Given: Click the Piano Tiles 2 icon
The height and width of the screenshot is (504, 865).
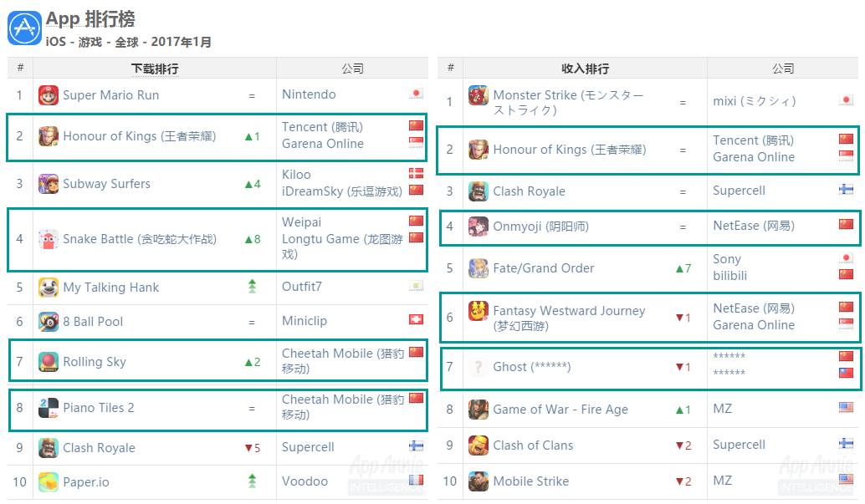Looking at the screenshot, I should [x=49, y=408].
